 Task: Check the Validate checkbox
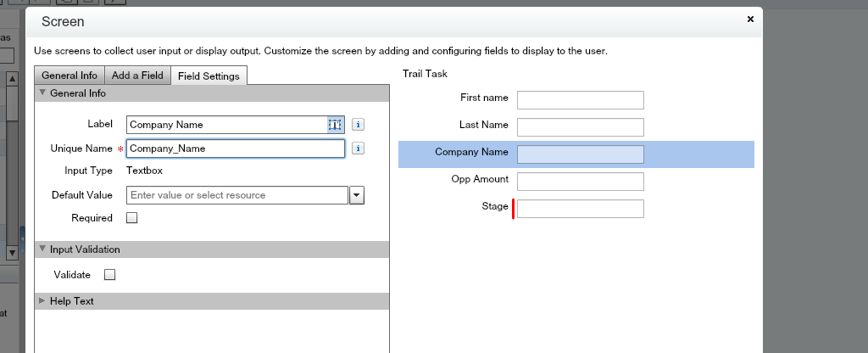point(109,275)
